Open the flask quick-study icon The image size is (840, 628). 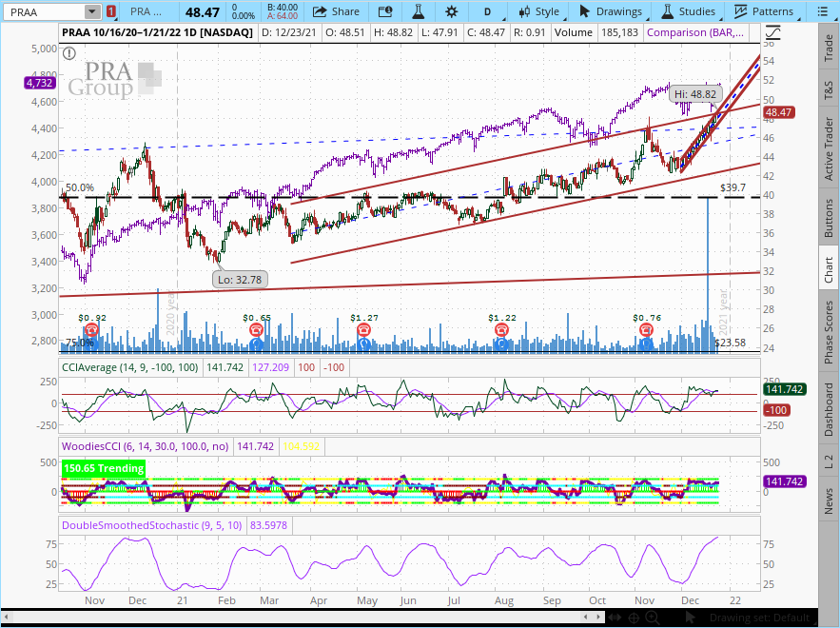tap(416, 11)
